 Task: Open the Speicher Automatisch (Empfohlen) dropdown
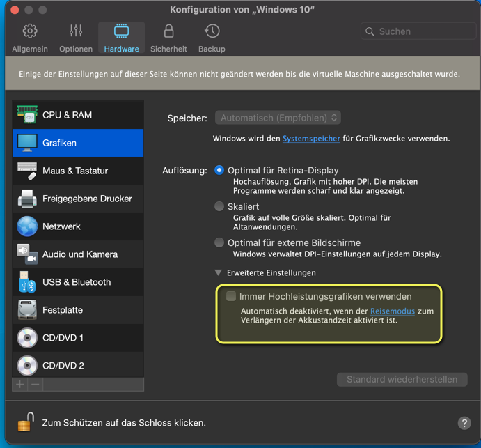click(x=278, y=118)
